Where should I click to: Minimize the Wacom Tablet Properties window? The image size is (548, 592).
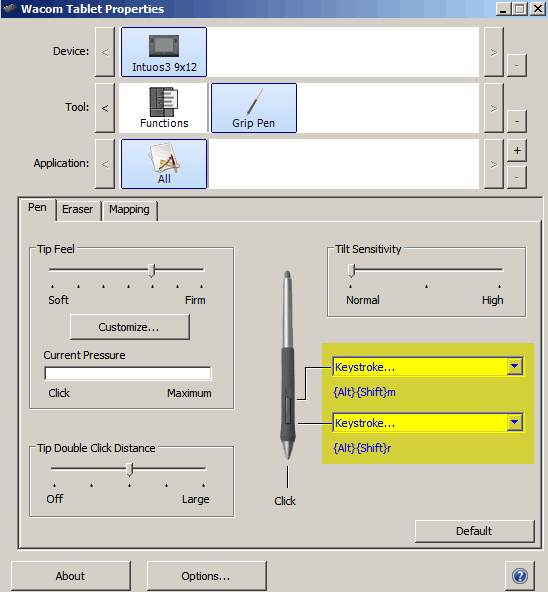(x=503, y=8)
